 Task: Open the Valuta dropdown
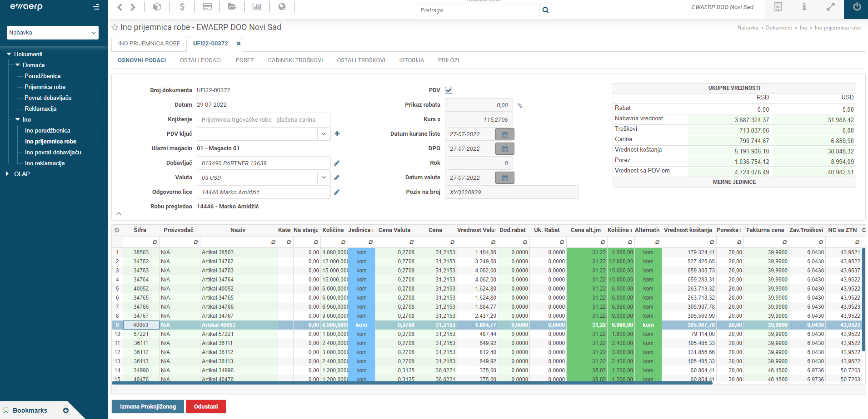[x=323, y=177]
